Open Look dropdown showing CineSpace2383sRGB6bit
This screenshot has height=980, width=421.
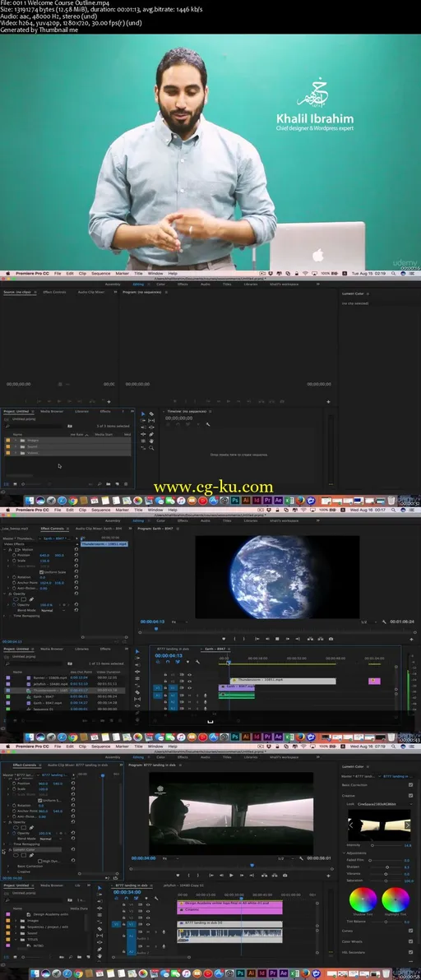coord(385,804)
